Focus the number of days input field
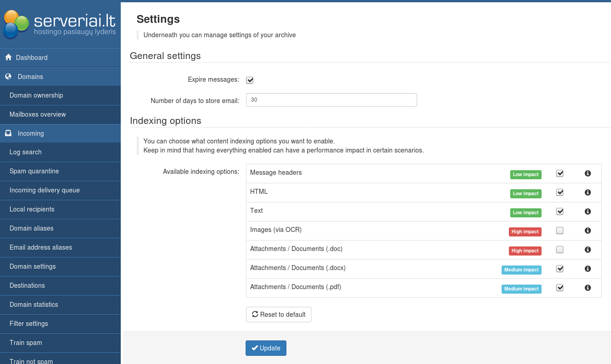 click(x=331, y=100)
